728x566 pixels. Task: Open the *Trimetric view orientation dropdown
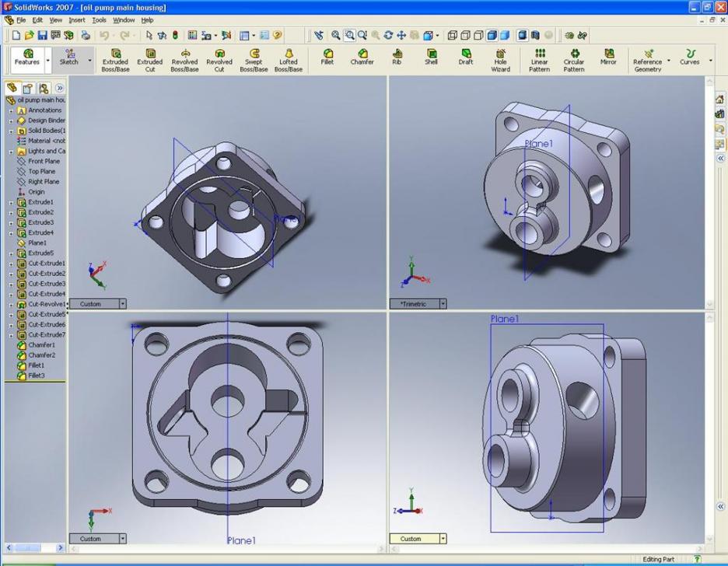tap(443, 304)
